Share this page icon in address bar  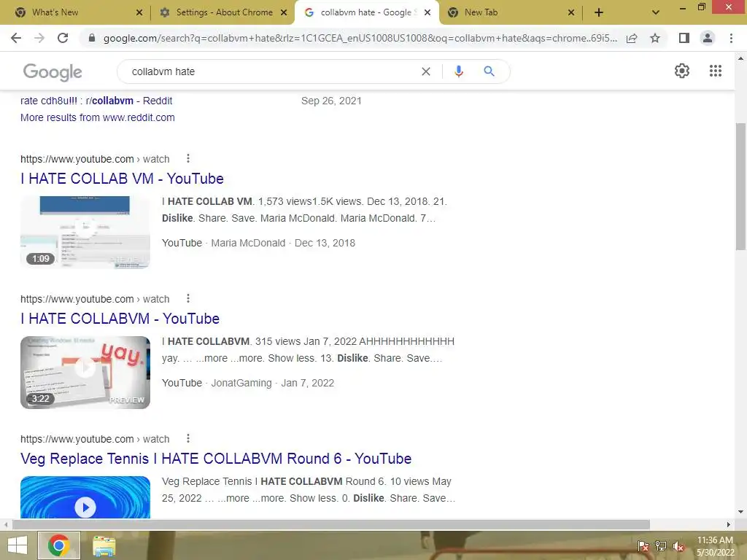pyautogui.click(x=632, y=38)
